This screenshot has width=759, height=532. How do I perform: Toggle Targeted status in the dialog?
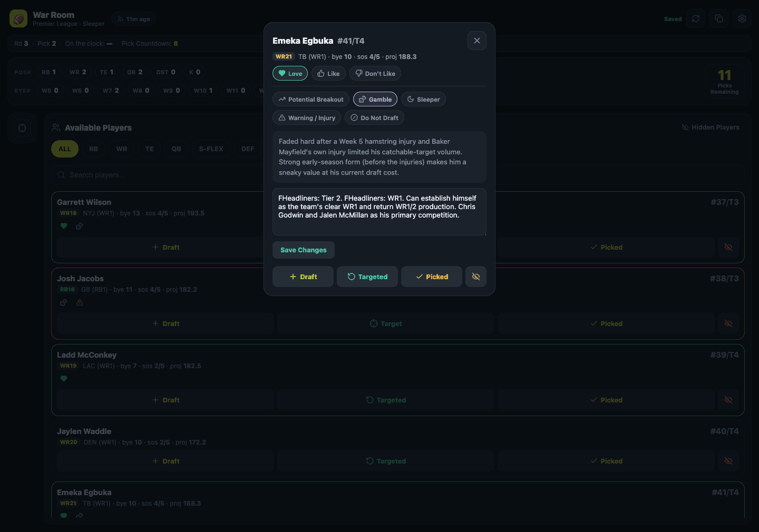click(x=367, y=277)
